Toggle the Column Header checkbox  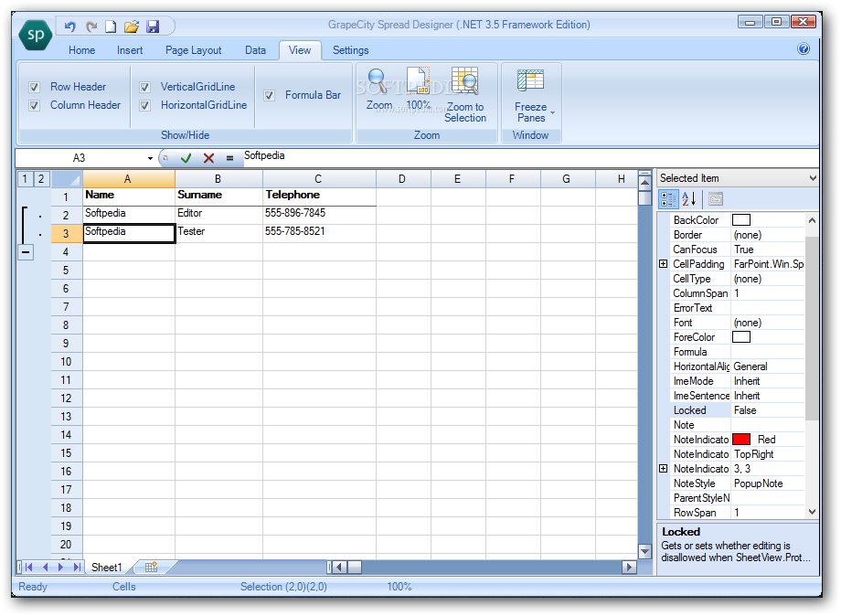pyautogui.click(x=35, y=105)
